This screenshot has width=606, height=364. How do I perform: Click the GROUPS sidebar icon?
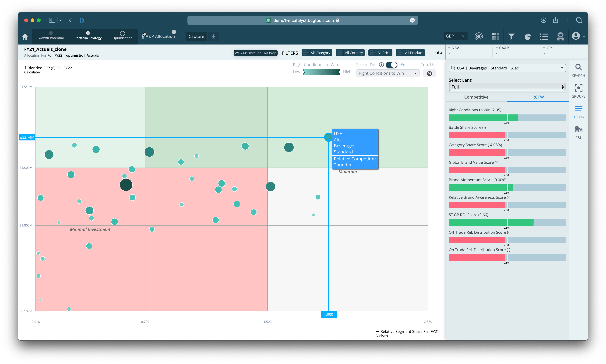pos(578,88)
